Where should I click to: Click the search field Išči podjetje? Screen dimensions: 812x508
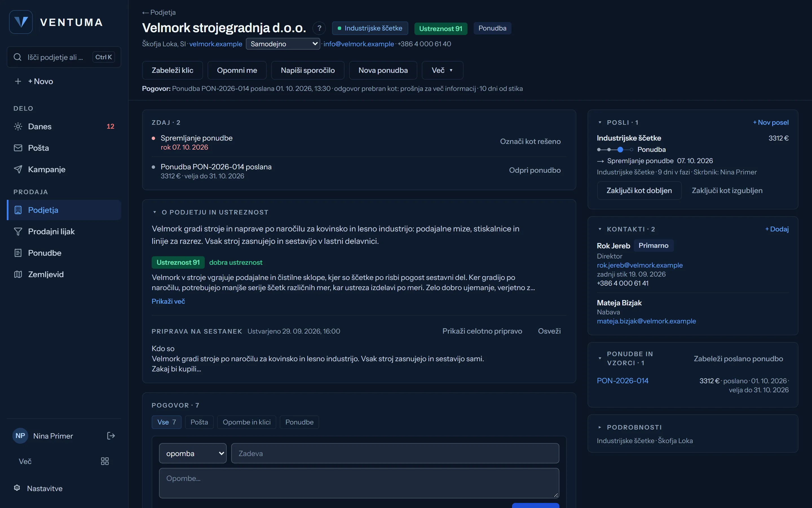(x=64, y=57)
